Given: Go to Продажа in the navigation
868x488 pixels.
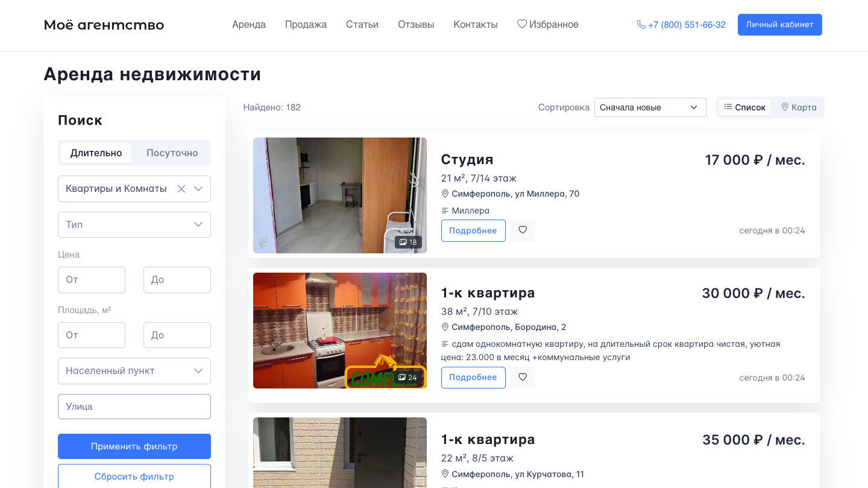Looking at the screenshot, I should coord(306,25).
